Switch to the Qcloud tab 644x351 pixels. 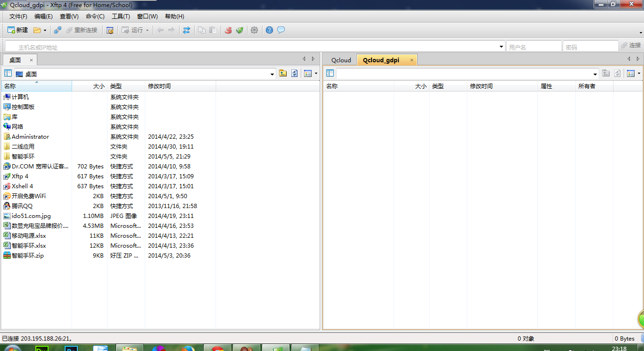(x=341, y=60)
